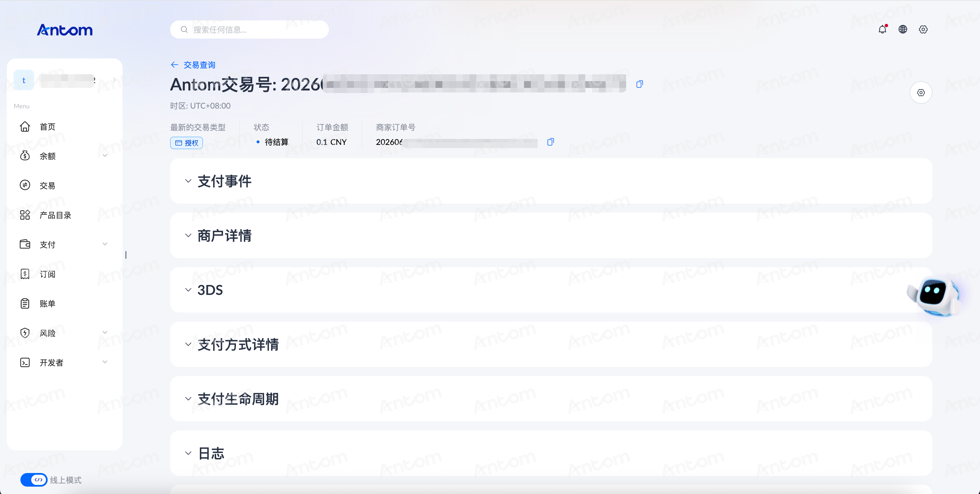Expand the 3DS section

[188, 290]
